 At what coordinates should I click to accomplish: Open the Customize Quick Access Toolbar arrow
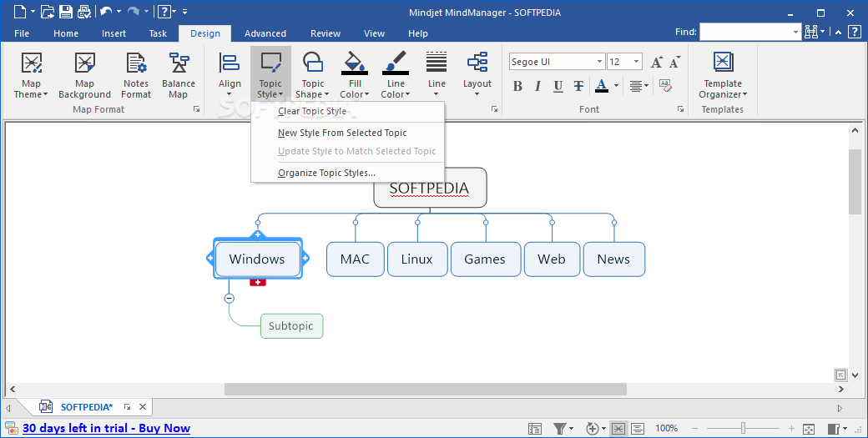pos(184,11)
